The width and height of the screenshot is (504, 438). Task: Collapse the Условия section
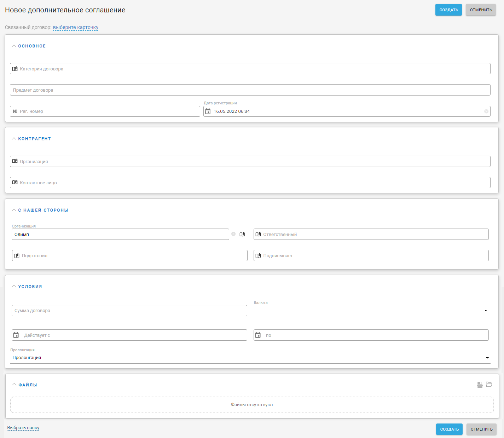point(14,287)
